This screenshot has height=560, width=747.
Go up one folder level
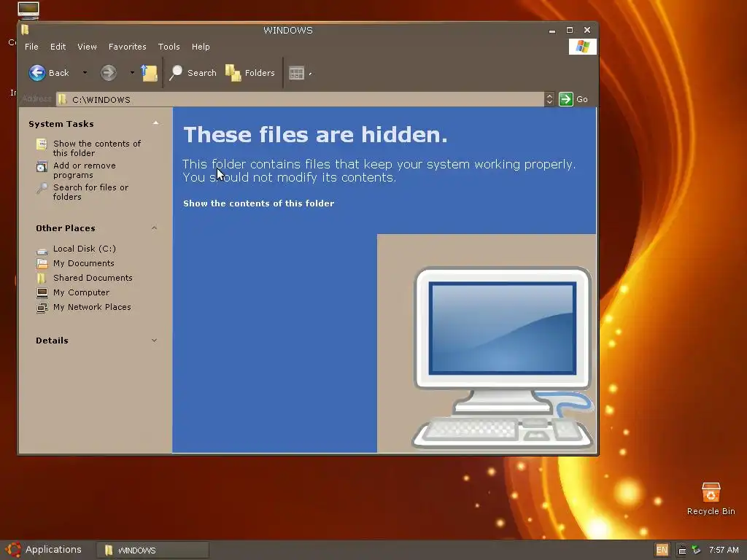pyautogui.click(x=149, y=73)
